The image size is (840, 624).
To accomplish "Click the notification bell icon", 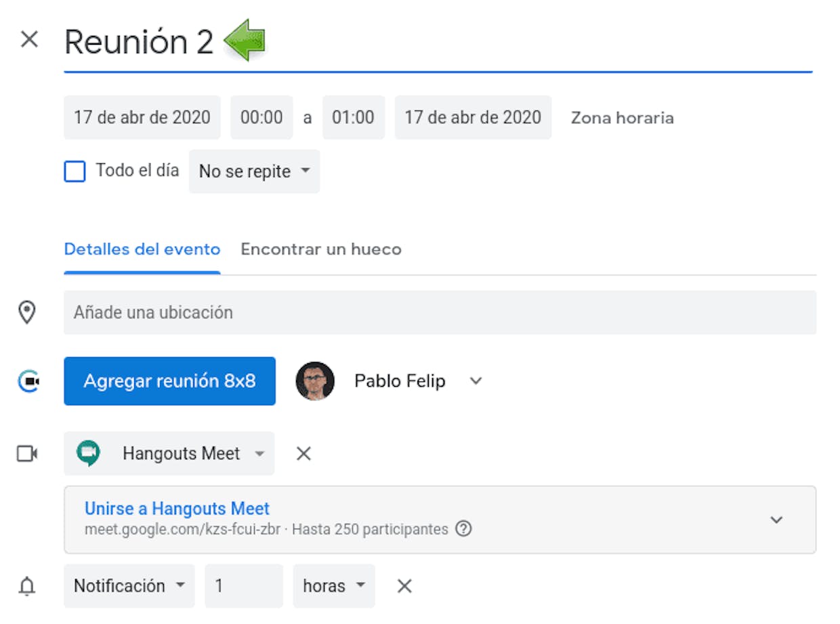I will (27, 586).
